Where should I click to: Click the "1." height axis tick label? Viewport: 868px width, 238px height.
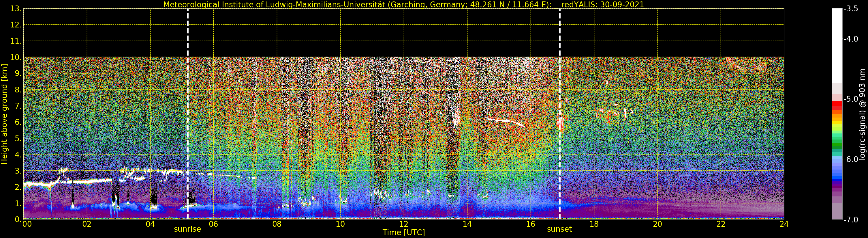[x=18, y=204]
